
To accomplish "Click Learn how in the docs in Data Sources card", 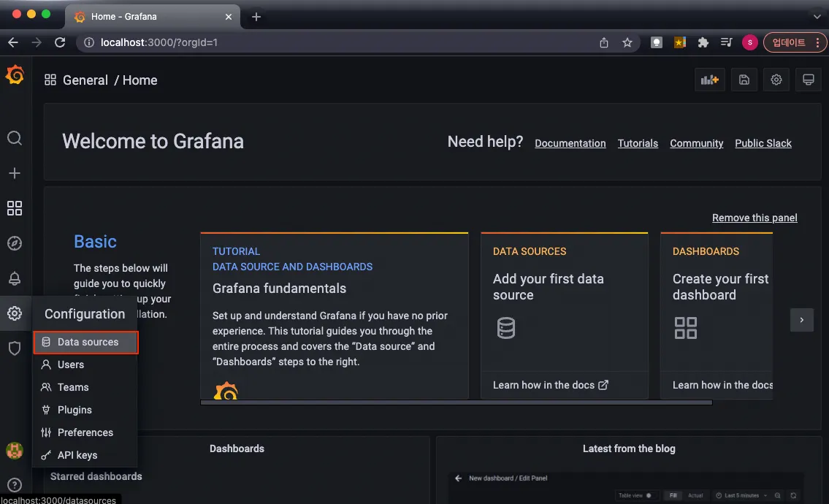I will point(551,385).
